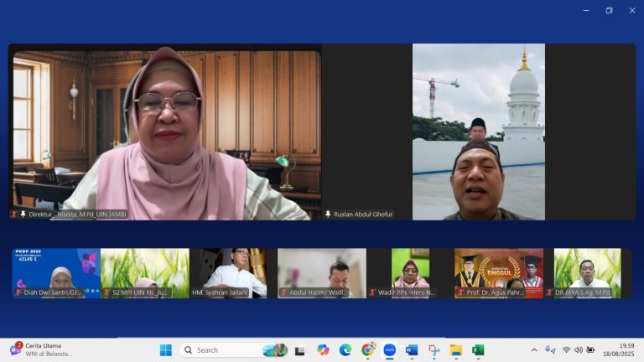This screenshot has height=362, width=644.
Task: Select Abdul Halim's video thumbnail
Action: pos(322,273)
